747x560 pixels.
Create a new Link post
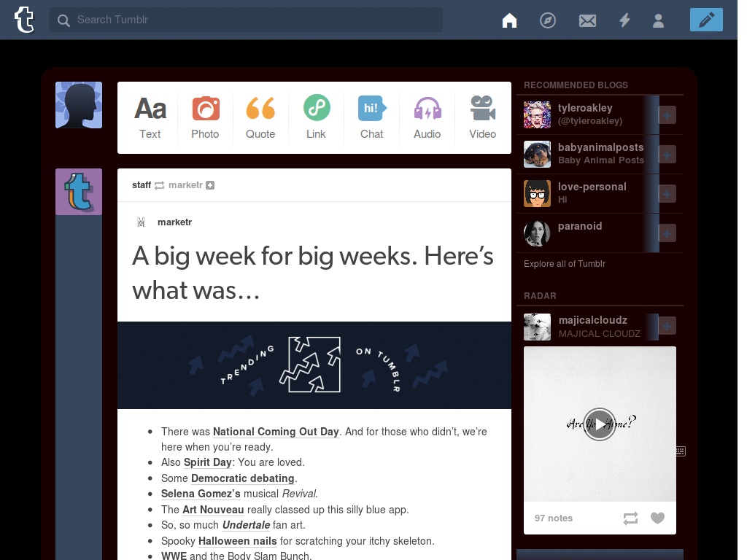317,117
